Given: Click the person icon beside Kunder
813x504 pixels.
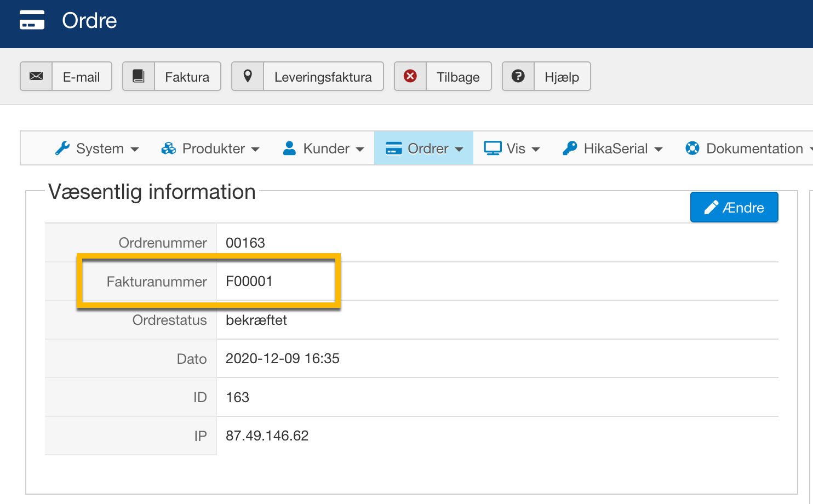Looking at the screenshot, I should click(x=290, y=148).
